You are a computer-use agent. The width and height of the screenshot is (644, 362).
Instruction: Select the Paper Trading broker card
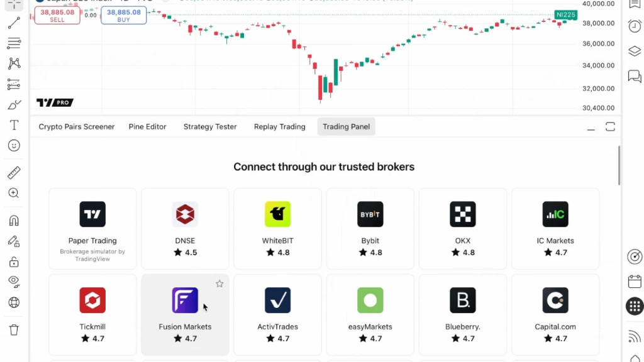[x=92, y=229]
